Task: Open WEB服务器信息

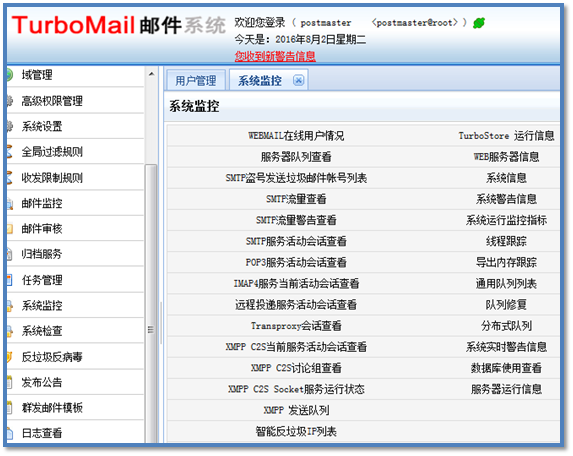Action: [506, 157]
